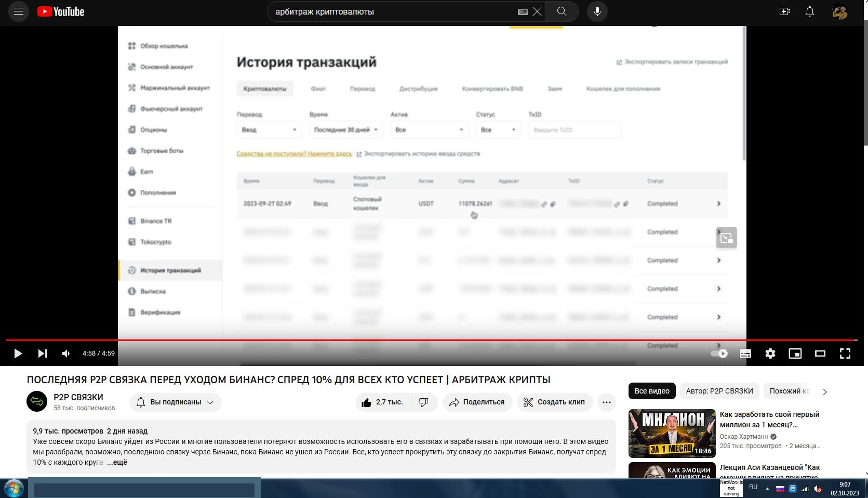Switch the RU input language indicator
The height and width of the screenshot is (498, 868).
753,487
